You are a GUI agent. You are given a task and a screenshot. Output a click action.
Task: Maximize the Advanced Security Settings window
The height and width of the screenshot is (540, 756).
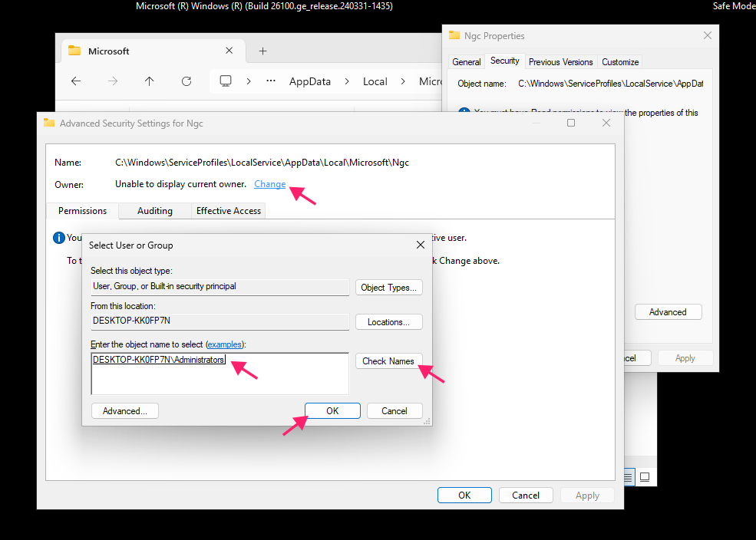coord(571,123)
